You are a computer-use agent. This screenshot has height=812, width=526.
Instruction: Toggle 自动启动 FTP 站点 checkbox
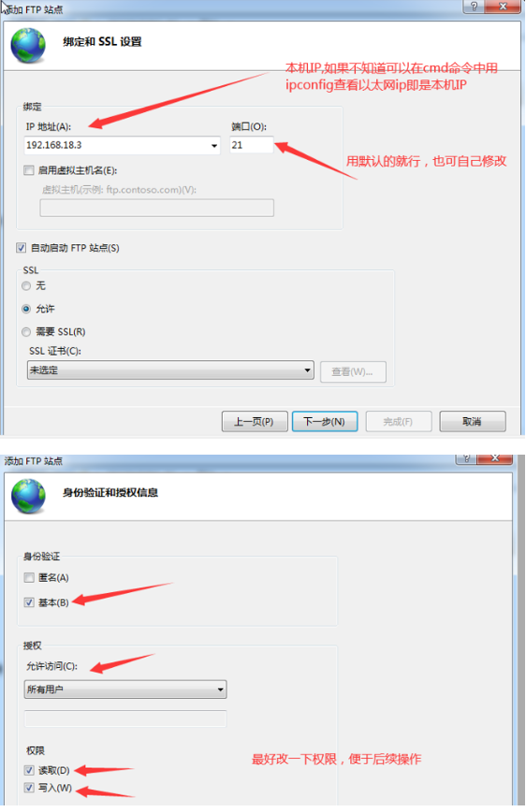[21, 248]
